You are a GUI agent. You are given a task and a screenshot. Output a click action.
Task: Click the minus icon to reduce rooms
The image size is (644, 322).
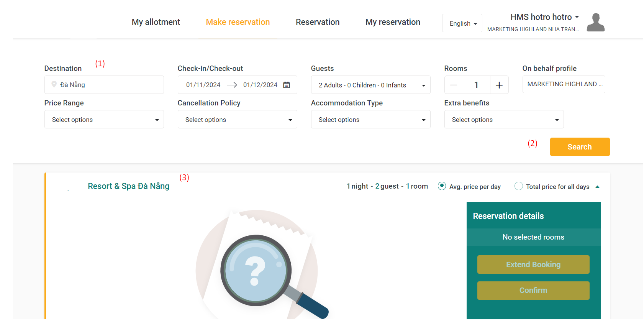(454, 85)
